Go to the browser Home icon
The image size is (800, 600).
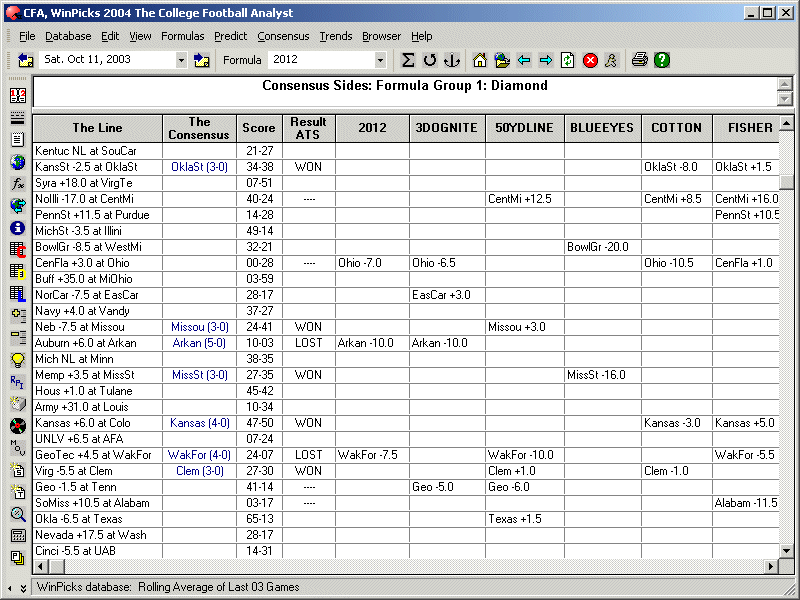tap(480, 60)
